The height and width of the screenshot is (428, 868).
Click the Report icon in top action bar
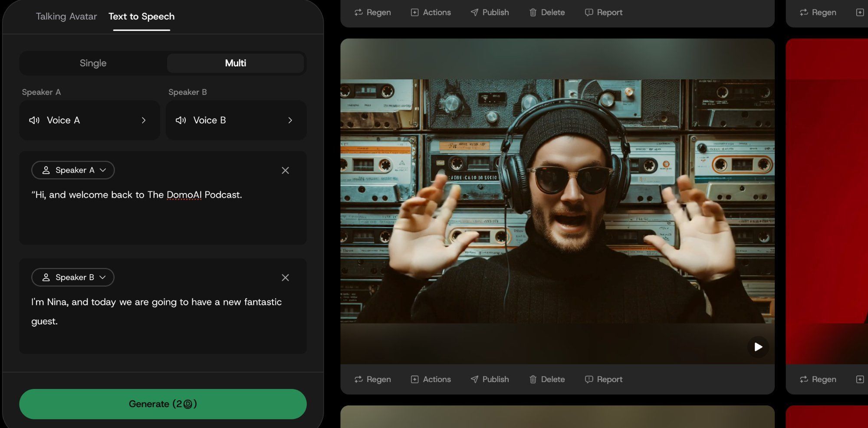pos(589,13)
